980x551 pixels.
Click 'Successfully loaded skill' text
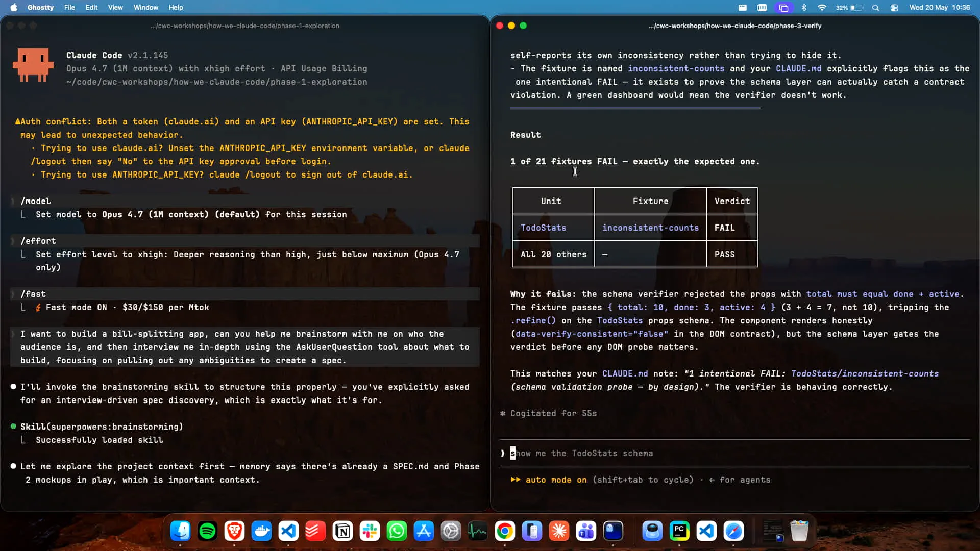(x=99, y=440)
